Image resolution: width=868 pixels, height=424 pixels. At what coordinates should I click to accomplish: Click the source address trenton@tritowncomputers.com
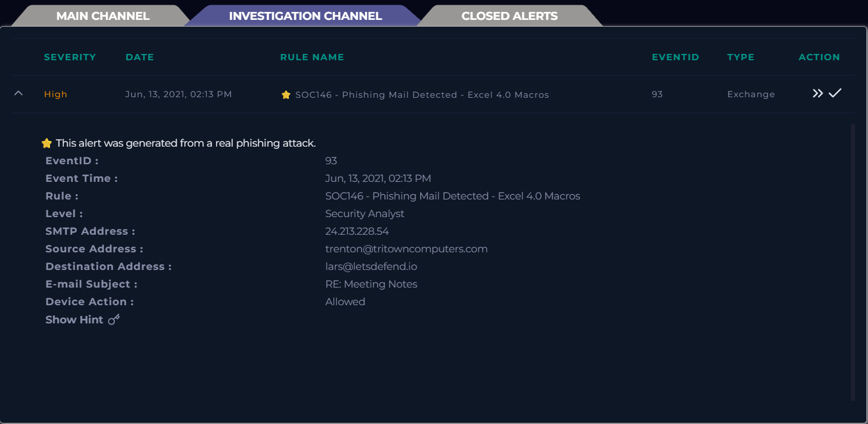pos(406,249)
